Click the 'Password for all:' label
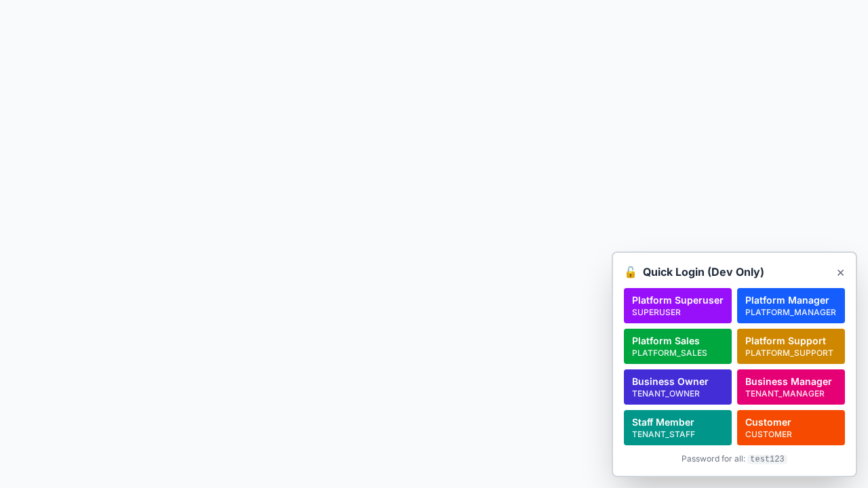The image size is (868, 488). pyautogui.click(x=713, y=459)
